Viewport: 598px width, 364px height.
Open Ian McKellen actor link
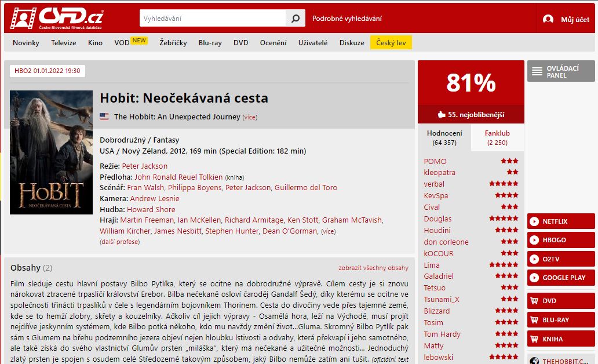coord(199,220)
